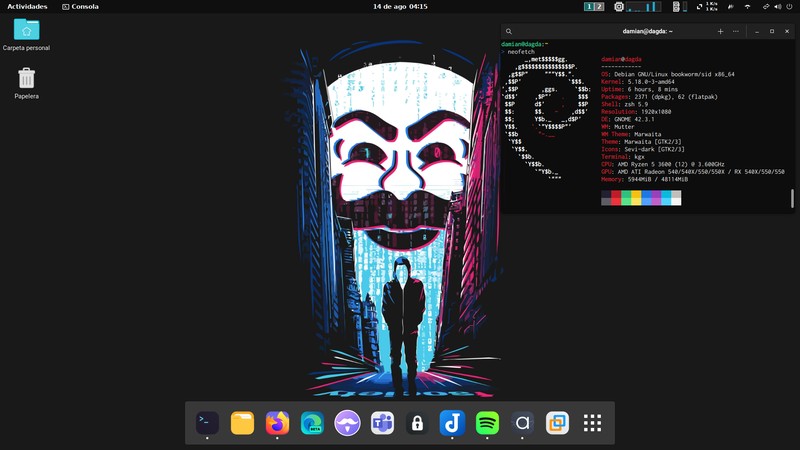Click the network speed indicator in top bar
This screenshot has height=450, width=800.
(x=707, y=7)
